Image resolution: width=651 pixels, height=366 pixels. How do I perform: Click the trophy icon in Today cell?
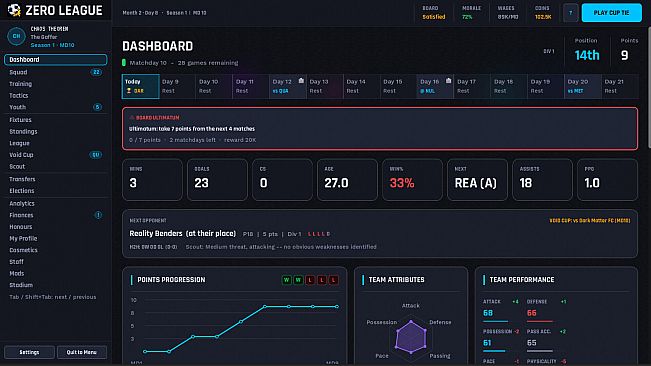(129, 90)
